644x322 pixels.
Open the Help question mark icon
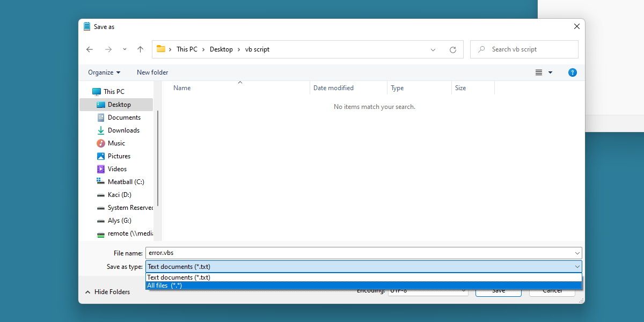(x=572, y=72)
